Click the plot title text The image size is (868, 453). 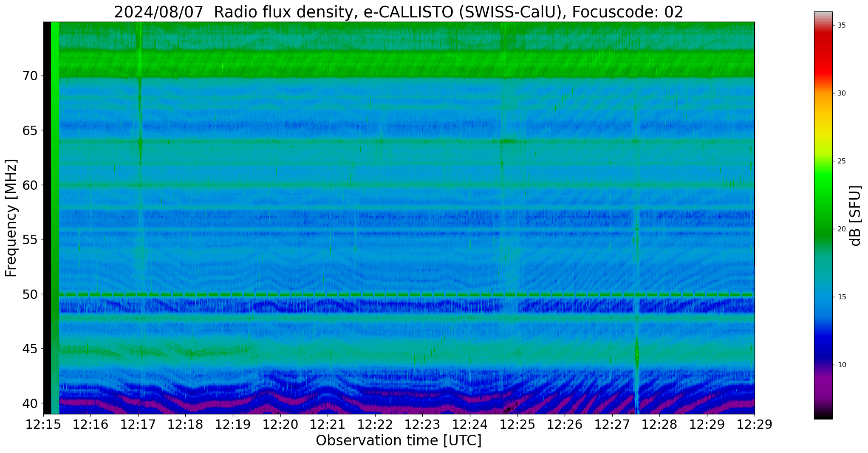(x=399, y=12)
